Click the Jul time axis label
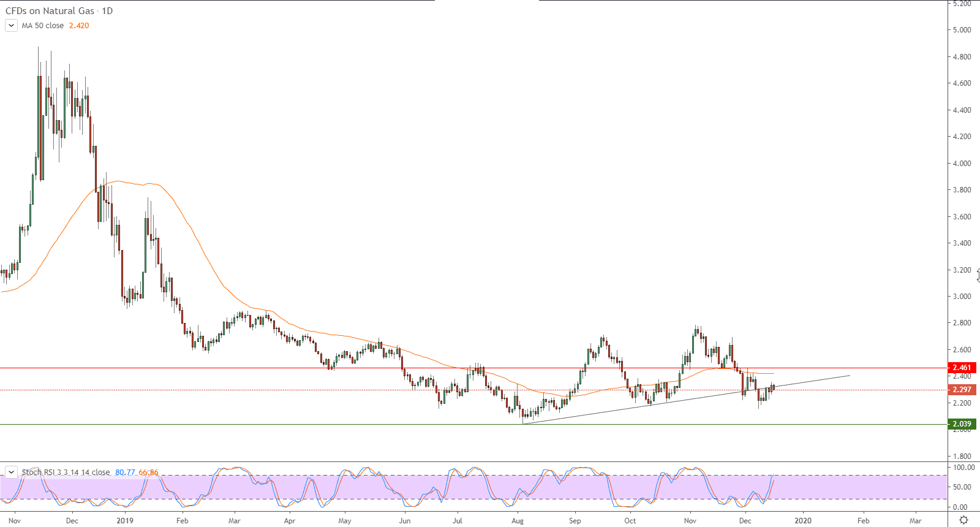The image size is (980, 527). click(x=458, y=521)
